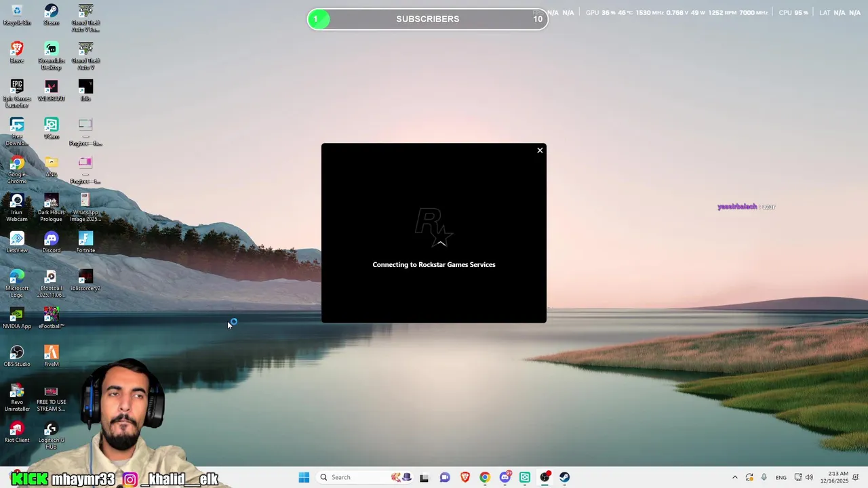Select the Brave browser desktop shortcut

point(17,54)
